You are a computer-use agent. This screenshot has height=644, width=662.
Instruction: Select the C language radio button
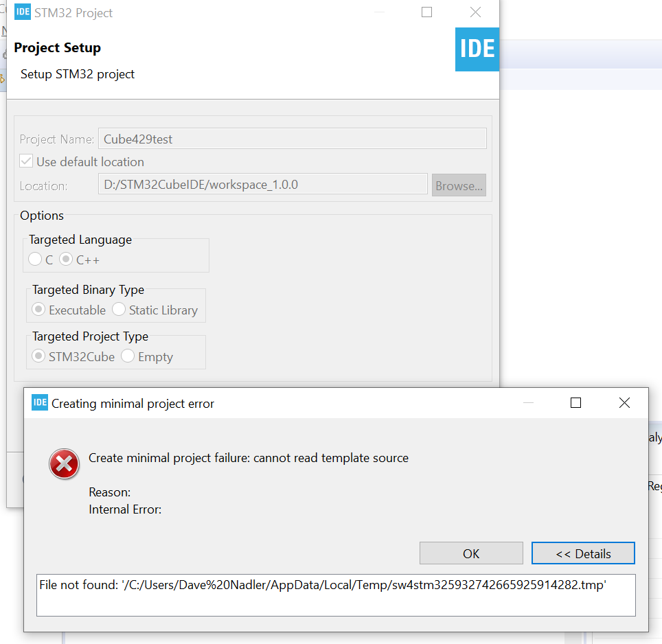35,260
